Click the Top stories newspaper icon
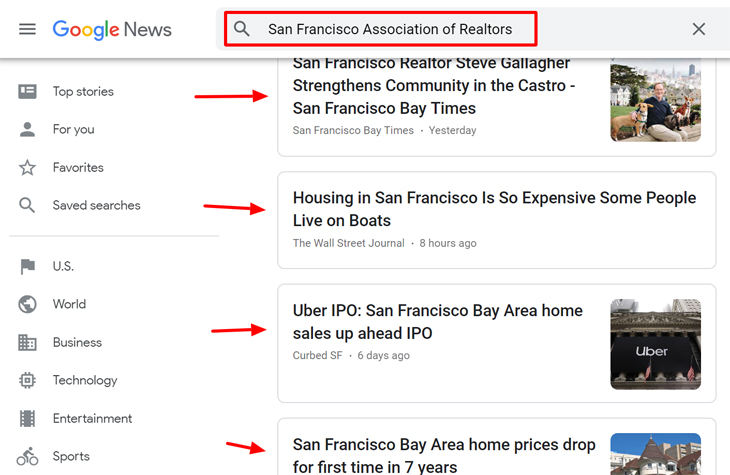730x475 pixels. (27, 91)
